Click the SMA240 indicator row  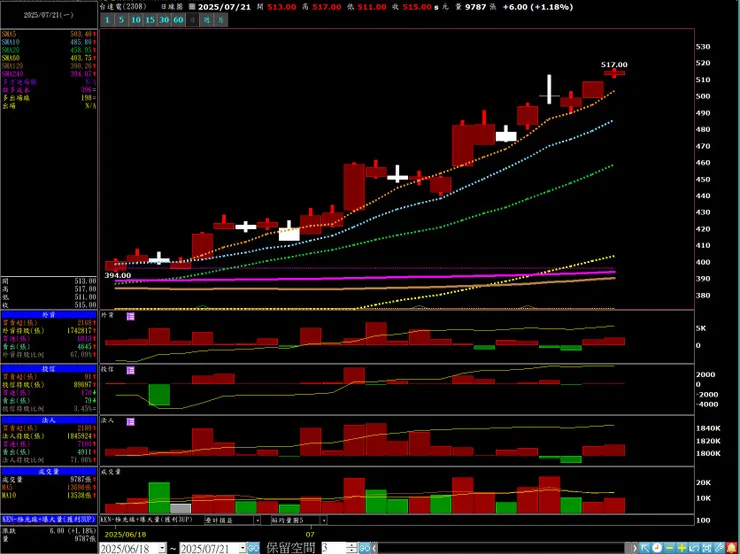pyautogui.click(x=49, y=74)
